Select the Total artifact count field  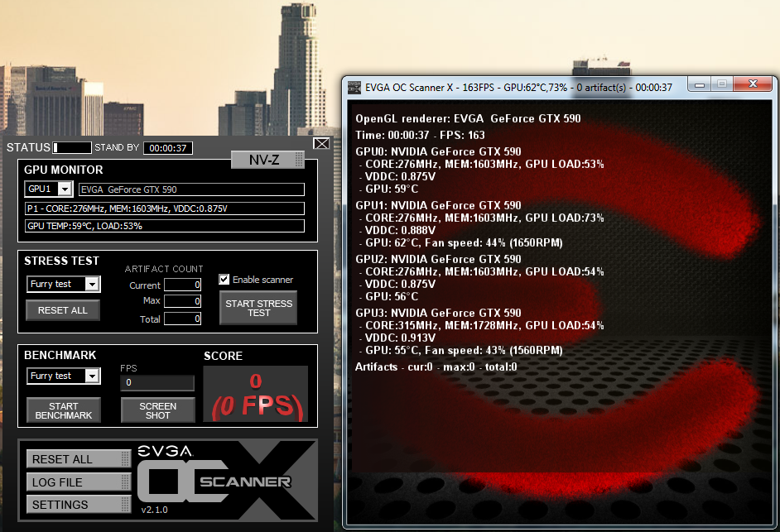(x=182, y=319)
